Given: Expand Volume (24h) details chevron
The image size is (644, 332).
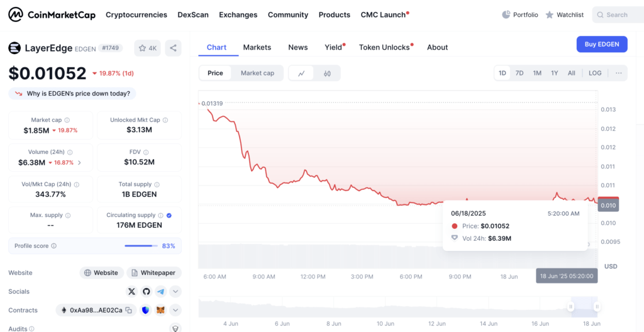Looking at the screenshot, I should (79, 163).
